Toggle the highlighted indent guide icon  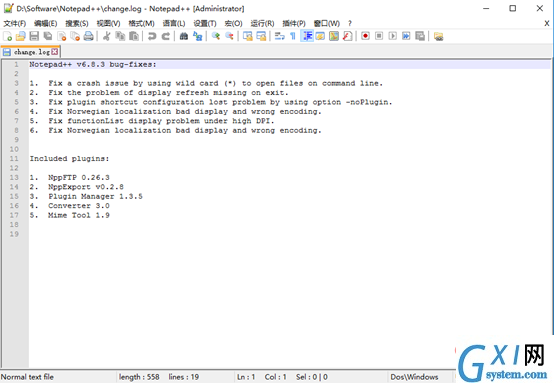click(307, 36)
